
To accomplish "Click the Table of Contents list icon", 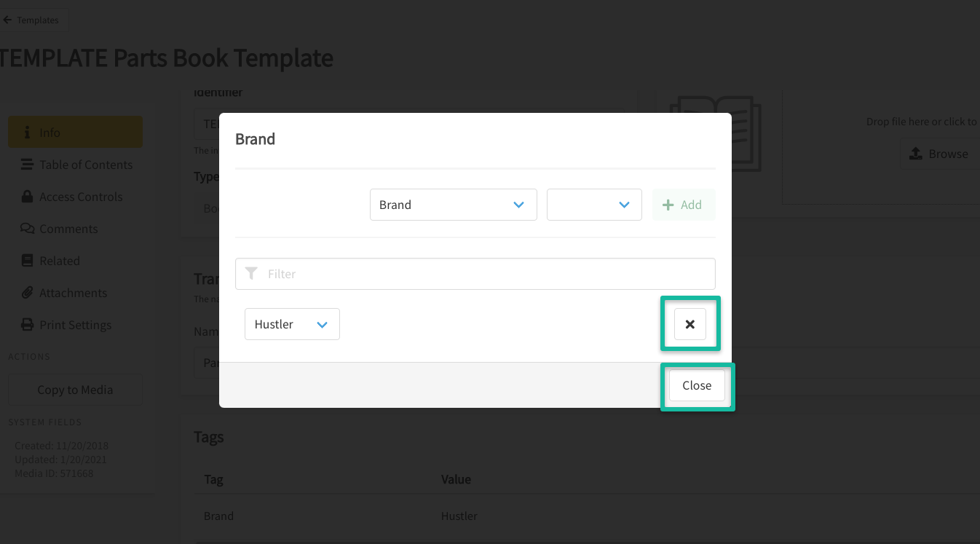I will (28, 165).
